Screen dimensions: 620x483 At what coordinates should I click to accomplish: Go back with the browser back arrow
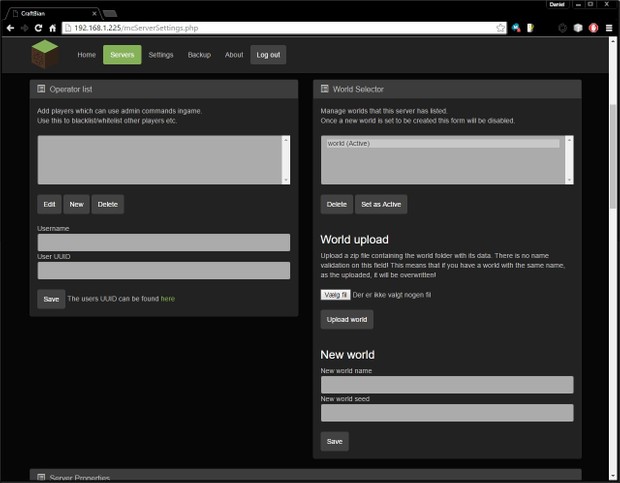pyautogui.click(x=11, y=28)
